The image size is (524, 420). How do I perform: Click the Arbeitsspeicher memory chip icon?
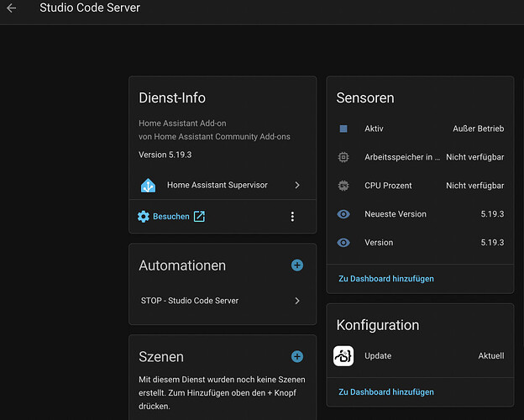(x=343, y=157)
